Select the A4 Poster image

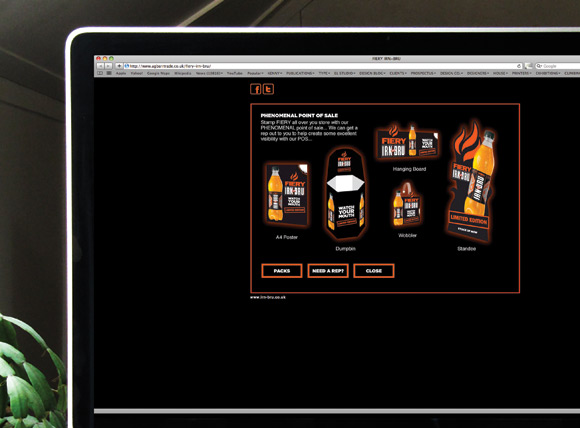point(287,195)
